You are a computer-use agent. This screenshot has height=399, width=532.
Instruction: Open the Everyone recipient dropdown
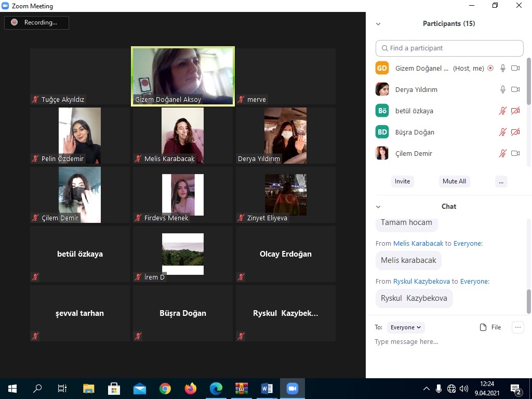coord(406,327)
